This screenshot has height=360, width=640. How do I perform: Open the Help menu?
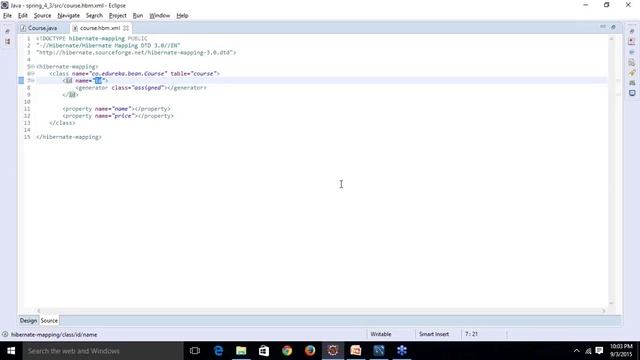coord(182,16)
